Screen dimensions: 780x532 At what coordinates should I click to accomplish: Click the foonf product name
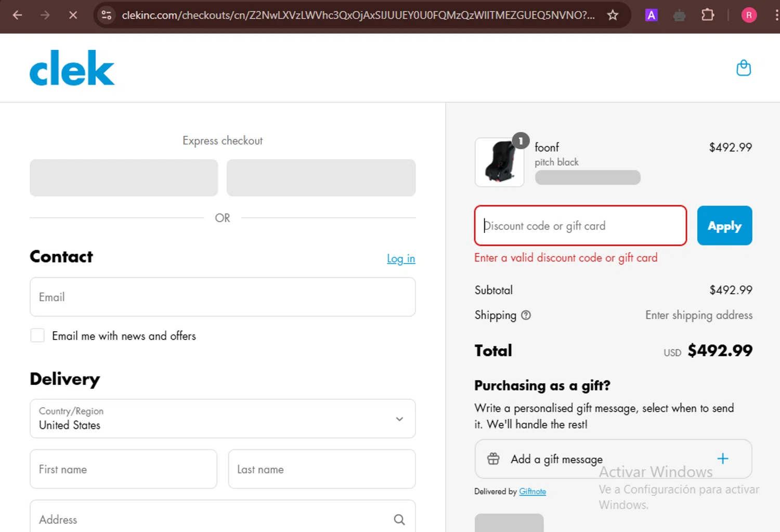[x=547, y=147]
